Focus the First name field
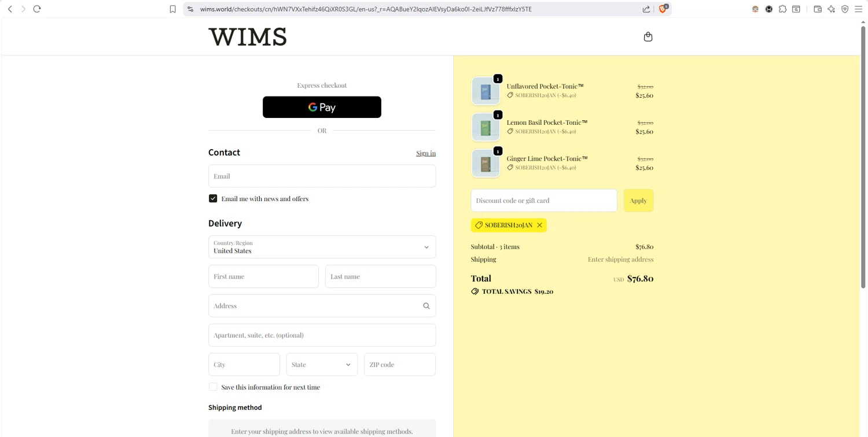This screenshot has height=437, width=868. click(263, 276)
